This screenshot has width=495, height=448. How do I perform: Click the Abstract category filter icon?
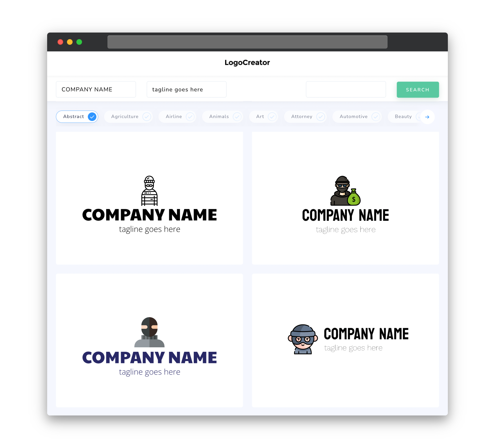(92, 116)
